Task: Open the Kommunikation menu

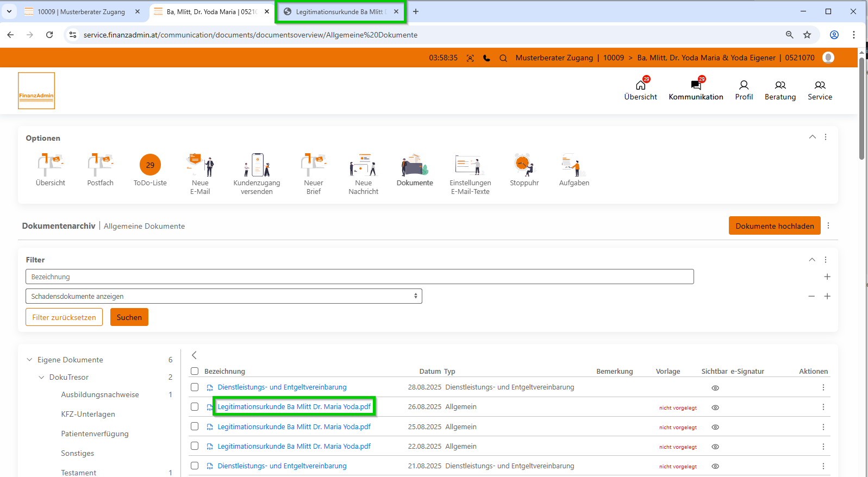Action: 696,90
